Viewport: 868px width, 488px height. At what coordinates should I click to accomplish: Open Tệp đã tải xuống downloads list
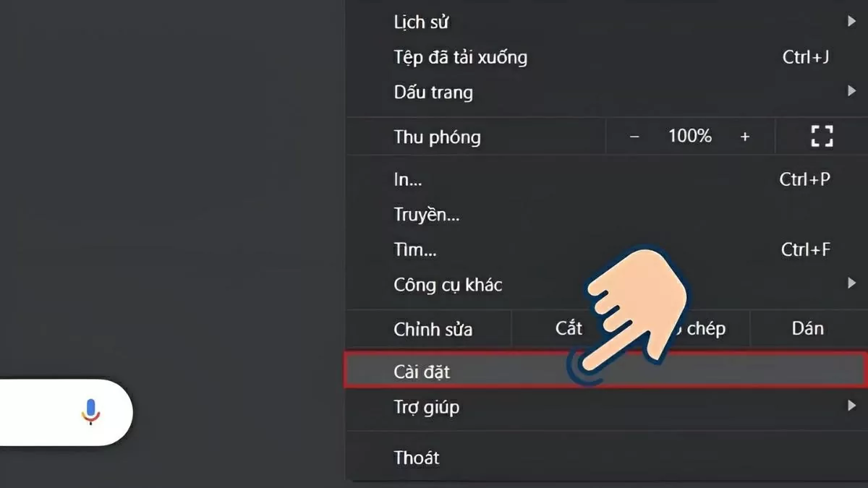460,57
